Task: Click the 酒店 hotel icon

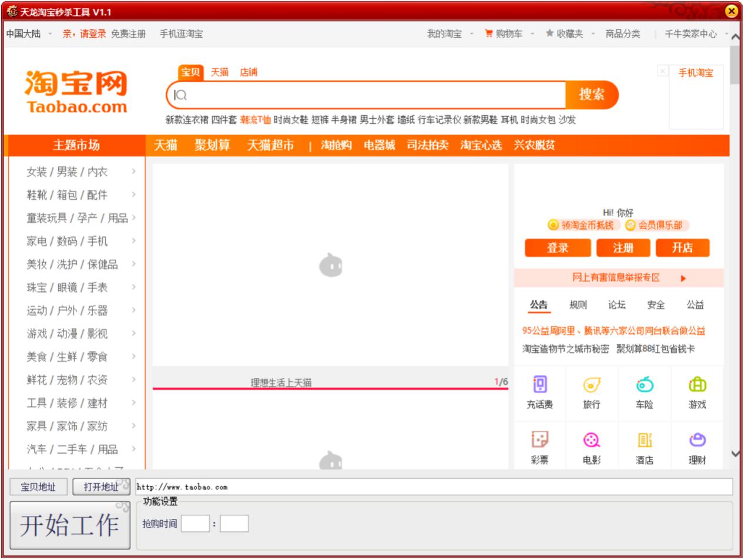Action: 644,440
